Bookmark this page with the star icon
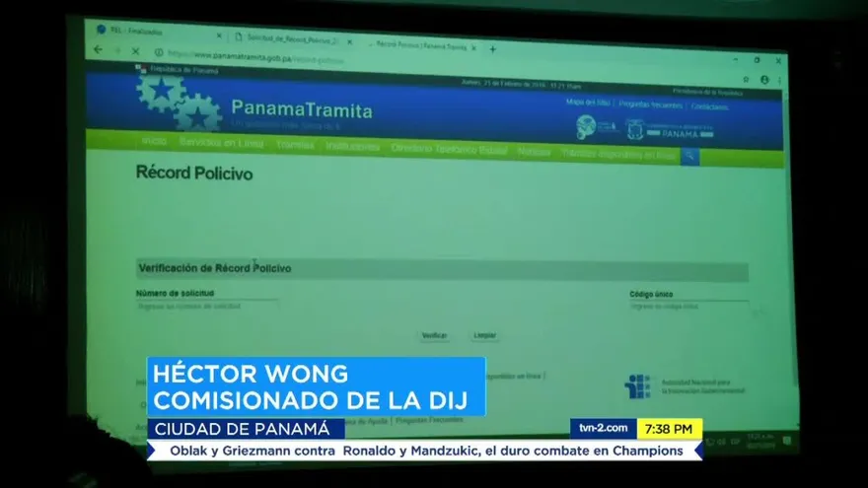868x488 pixels. click(x=746, y=80)
